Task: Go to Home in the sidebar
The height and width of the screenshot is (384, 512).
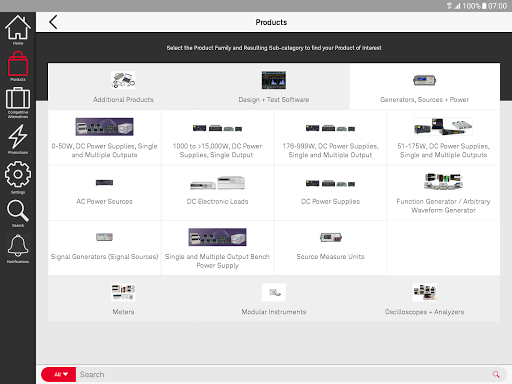Action: [18, 30]
